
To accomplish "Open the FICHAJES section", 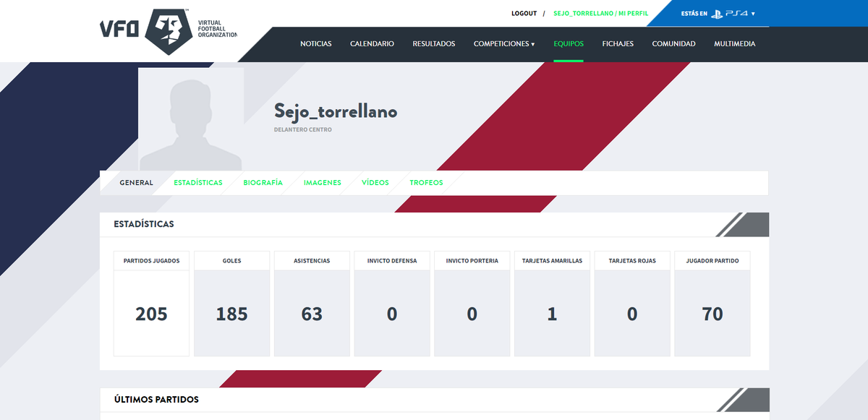I will point(618,44).
